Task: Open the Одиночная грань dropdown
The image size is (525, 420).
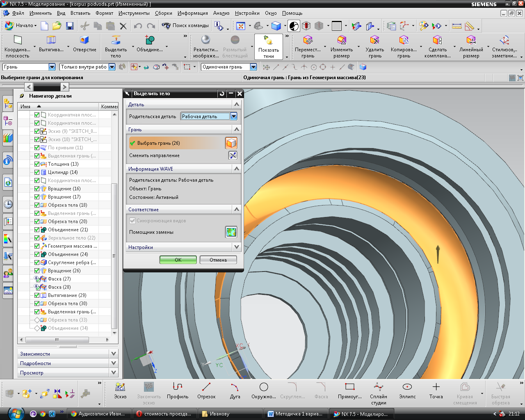Action: (253, 67)
